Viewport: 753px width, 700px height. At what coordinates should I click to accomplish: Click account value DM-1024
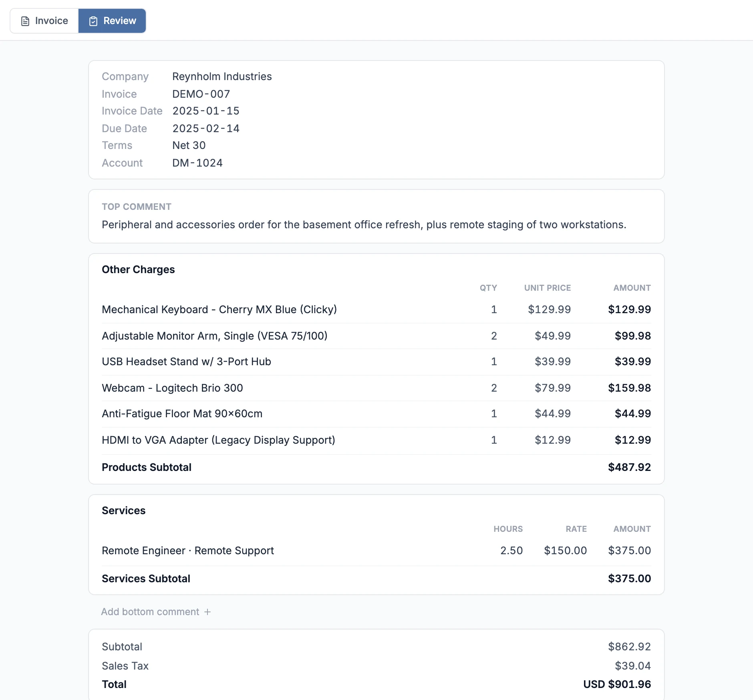[x=197, y=163]
